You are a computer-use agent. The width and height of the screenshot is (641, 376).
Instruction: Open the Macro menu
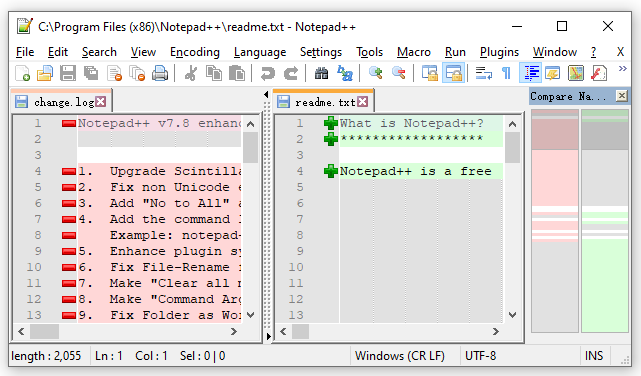pyautogui.click(x=414, y=52)
